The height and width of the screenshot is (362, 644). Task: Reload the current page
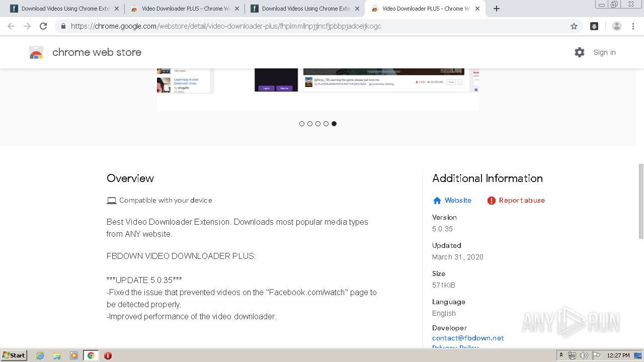tap(43, 26)
